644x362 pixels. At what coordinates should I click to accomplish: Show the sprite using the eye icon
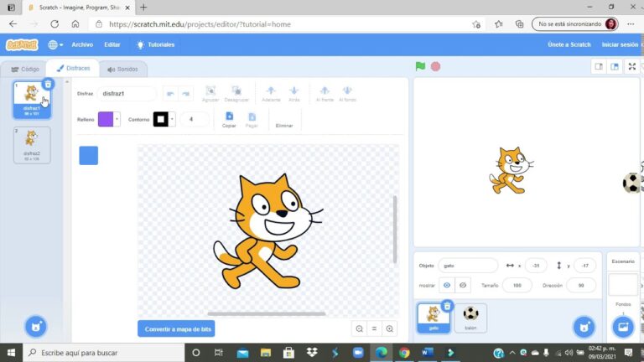pos(447,285)
